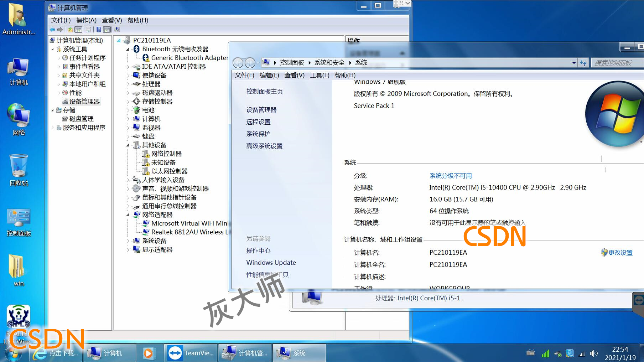Open the Tools menu in System window
The image size is (644, 362).
coord(320,75)
